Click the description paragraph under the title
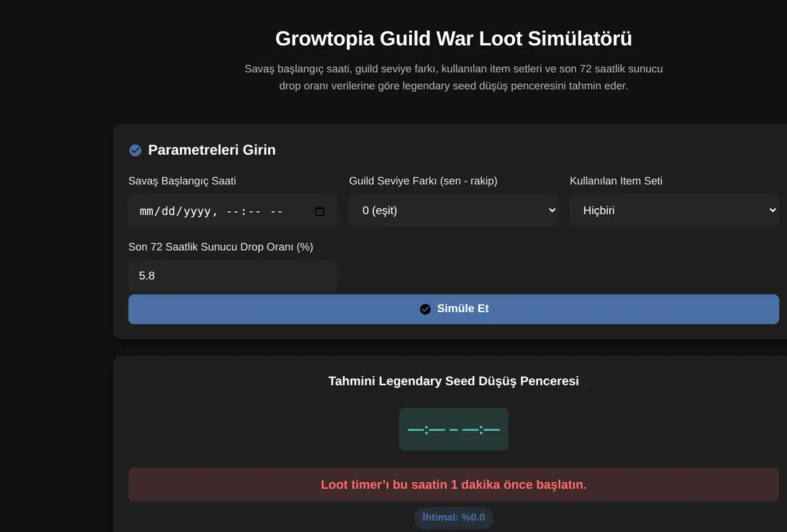The height and width of the screenshot is (532, 787). pos(454,77)
